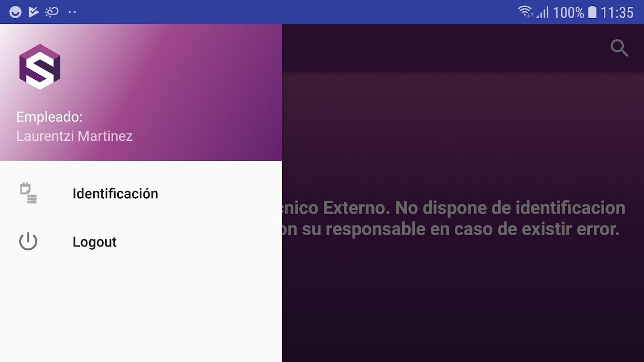Select the Identificación menu item
This screenshot has height=362, width=644.
(x=141, y=194)
